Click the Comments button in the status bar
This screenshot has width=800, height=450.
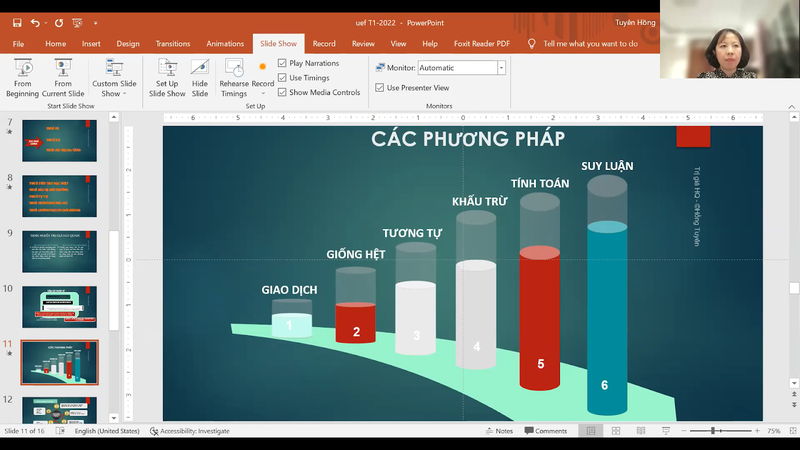[545, 431]
